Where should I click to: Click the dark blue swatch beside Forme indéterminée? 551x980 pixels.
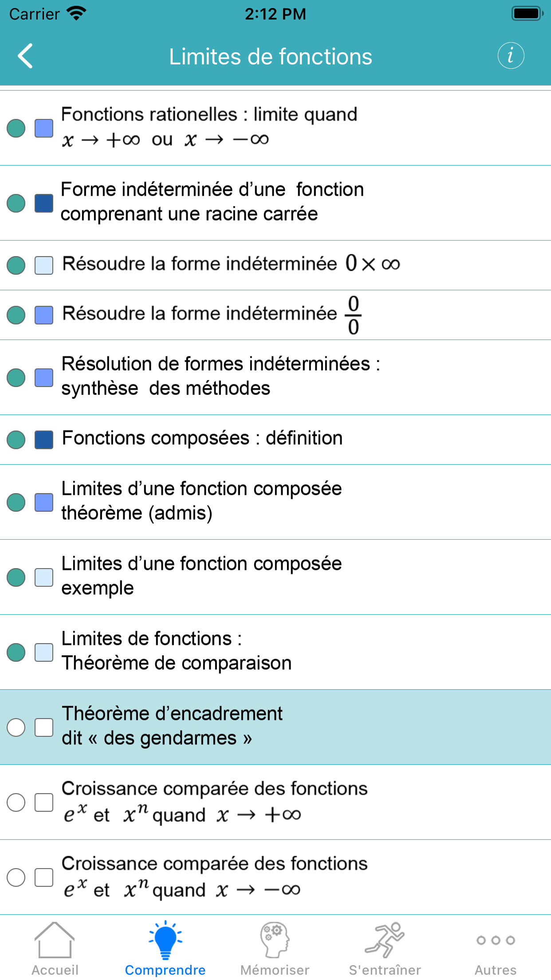tap(43, 202)
